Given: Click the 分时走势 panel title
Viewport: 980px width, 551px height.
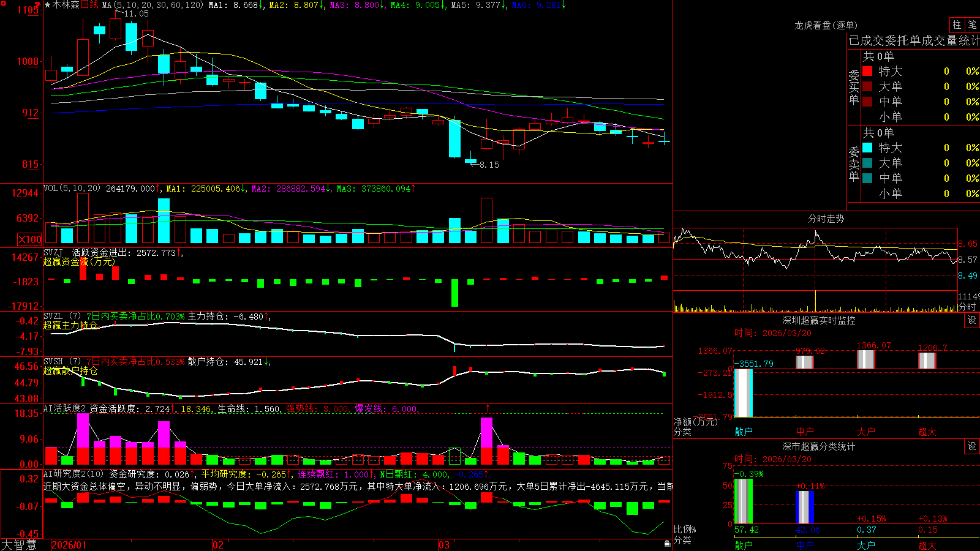Looking at the screenshot, I should tap(826, 219).
